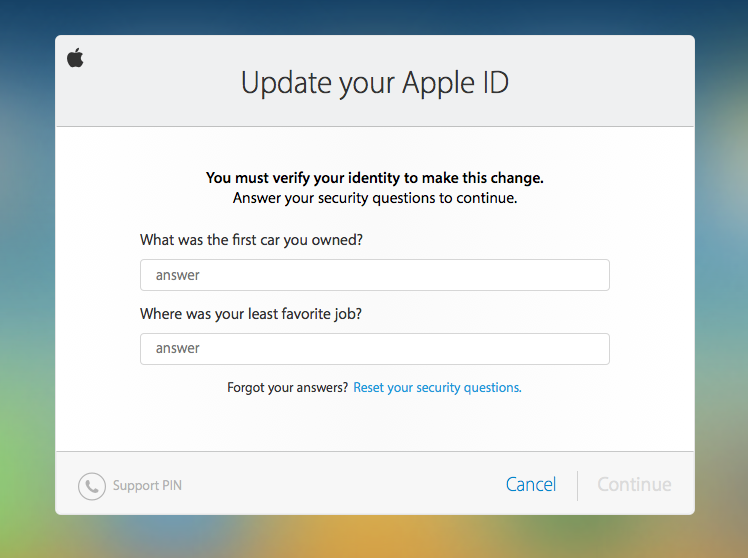Click the Apple logo icon
Image resolution: width=748 pixels, height=558 pixels.
tap(75, 58)
